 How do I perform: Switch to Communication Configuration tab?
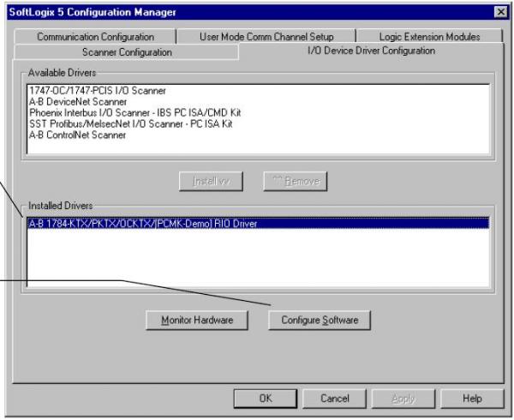pyautogui.click(x=95, y=37)
